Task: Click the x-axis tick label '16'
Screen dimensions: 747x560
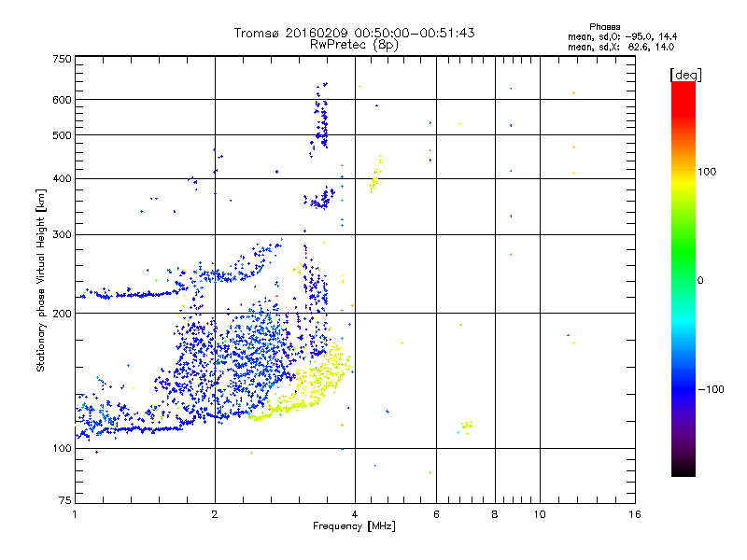Action: [x=635, y=514]
